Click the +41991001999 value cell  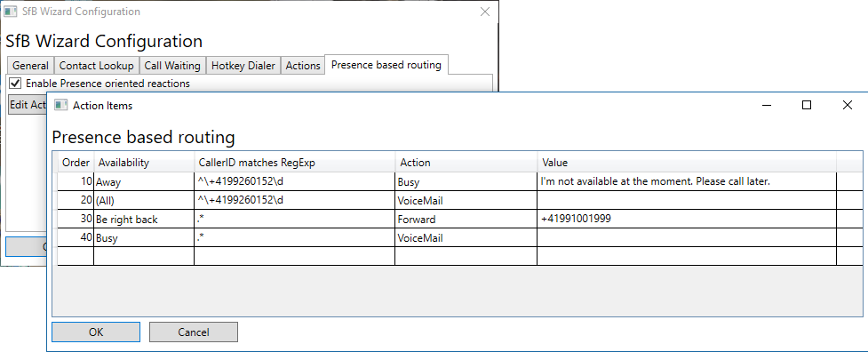pos(687,220)
